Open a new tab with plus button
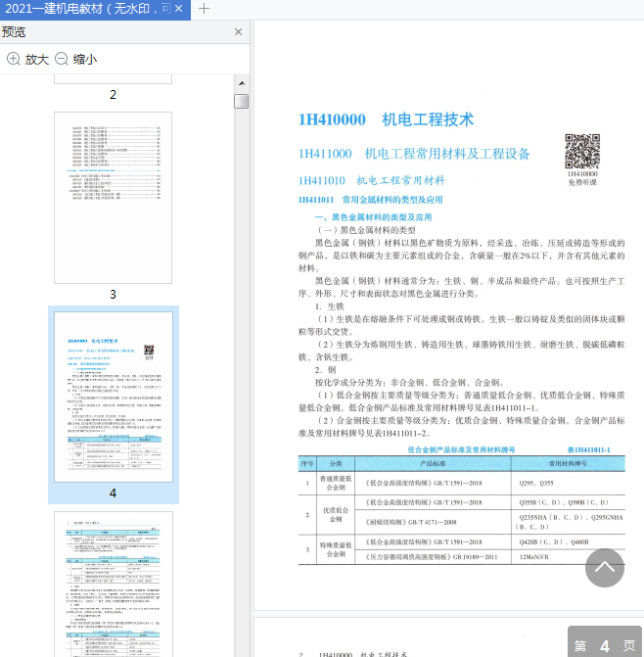Image resolution: width=644 pixels, height=657 pixels. [x=204, y=9]
